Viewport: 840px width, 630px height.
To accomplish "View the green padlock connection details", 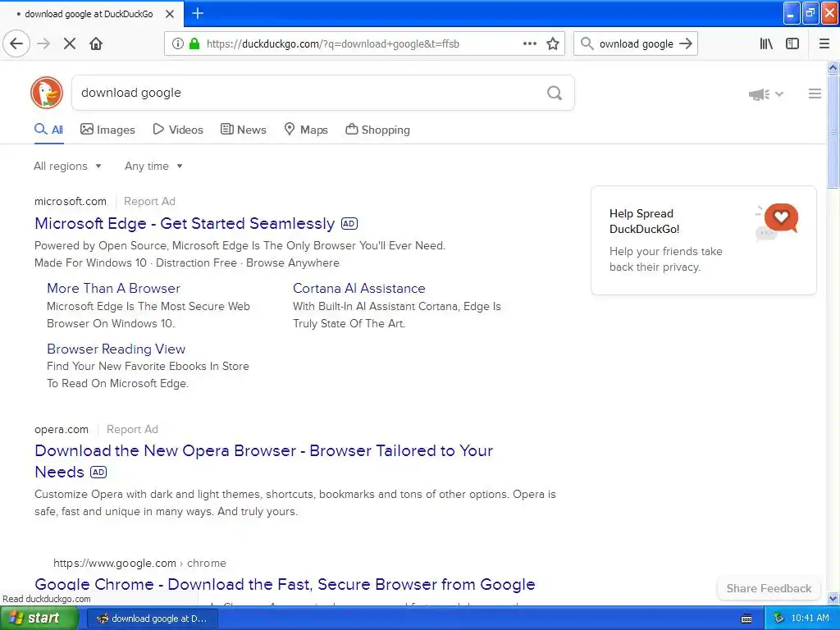I will pos(194,44).
